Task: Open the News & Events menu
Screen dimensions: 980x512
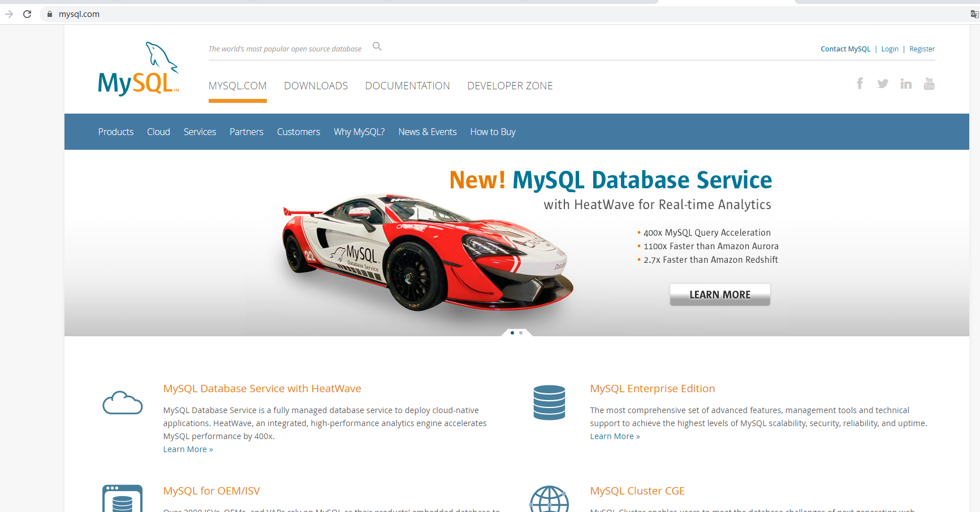Action: pyautogui.click(x=427, y=132)
